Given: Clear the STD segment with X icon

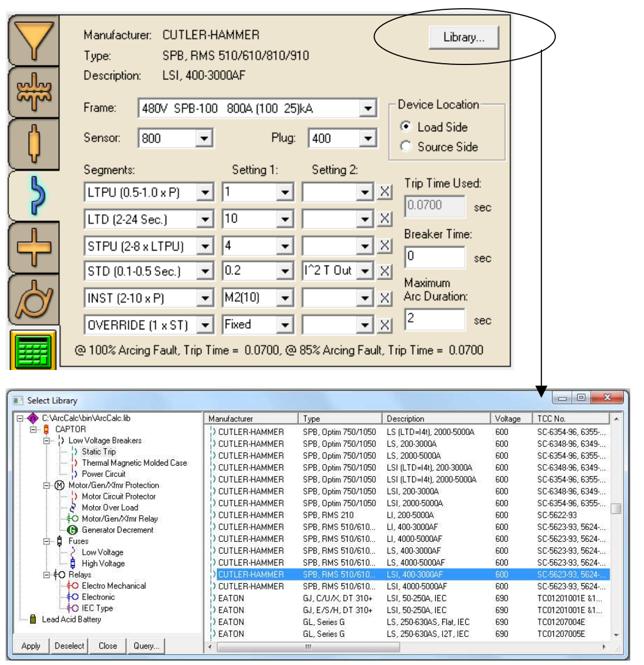Looking at the screenshot, I should click(x=385, y=271).
